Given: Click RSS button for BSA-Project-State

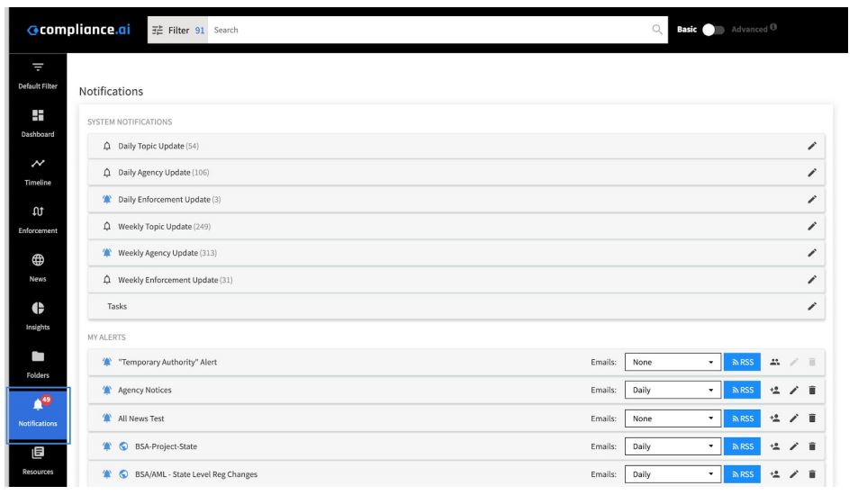Looking at the screenshot, I should [x=742, y=446].
